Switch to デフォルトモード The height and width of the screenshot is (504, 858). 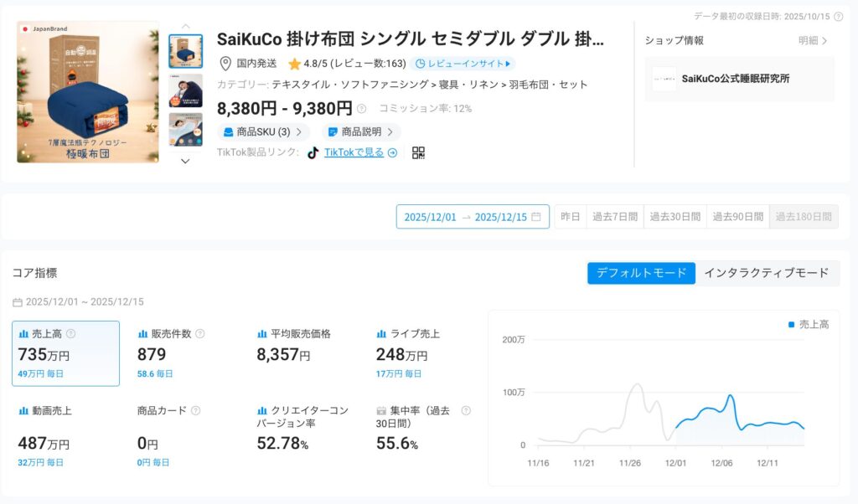click(x=641, y=273)
